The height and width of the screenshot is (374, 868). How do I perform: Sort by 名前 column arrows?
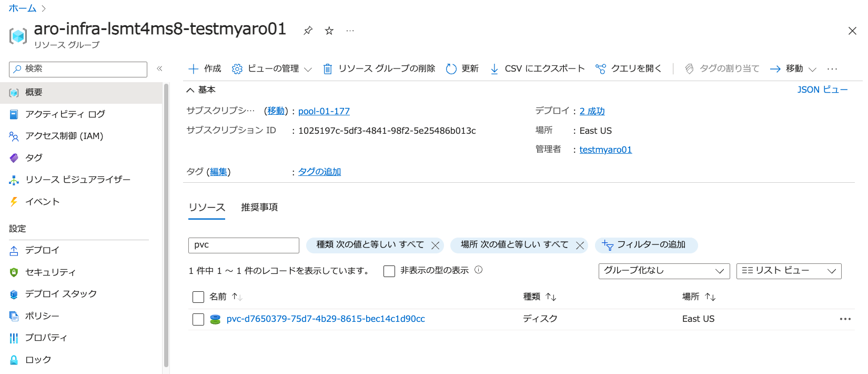click(x=237, y=297)
